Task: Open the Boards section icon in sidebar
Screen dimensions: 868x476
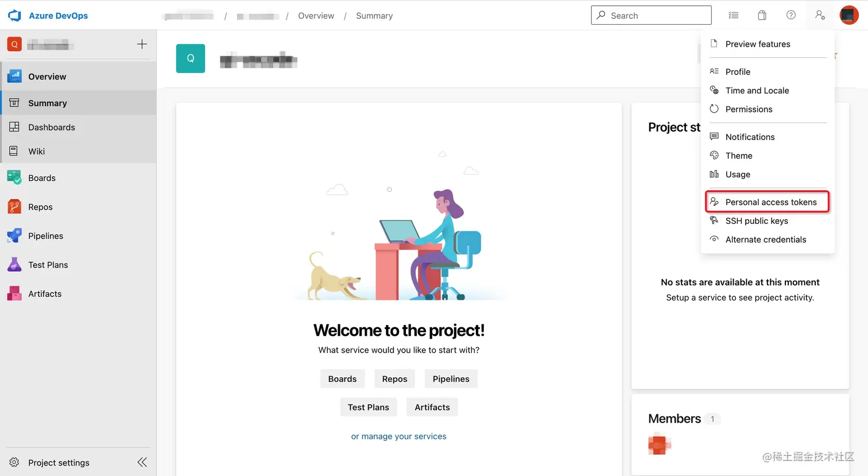Action: point(14,177)
